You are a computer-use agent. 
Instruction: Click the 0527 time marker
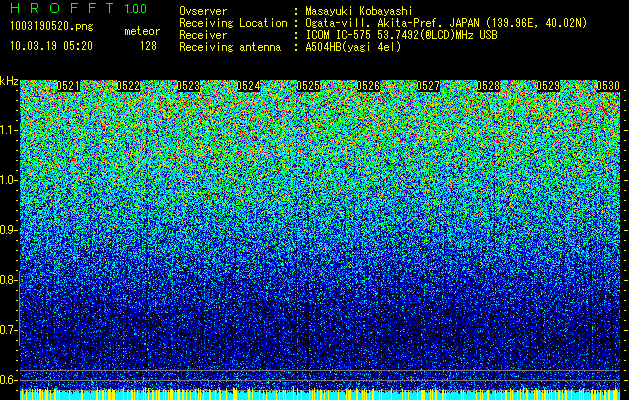click(428, 85)
